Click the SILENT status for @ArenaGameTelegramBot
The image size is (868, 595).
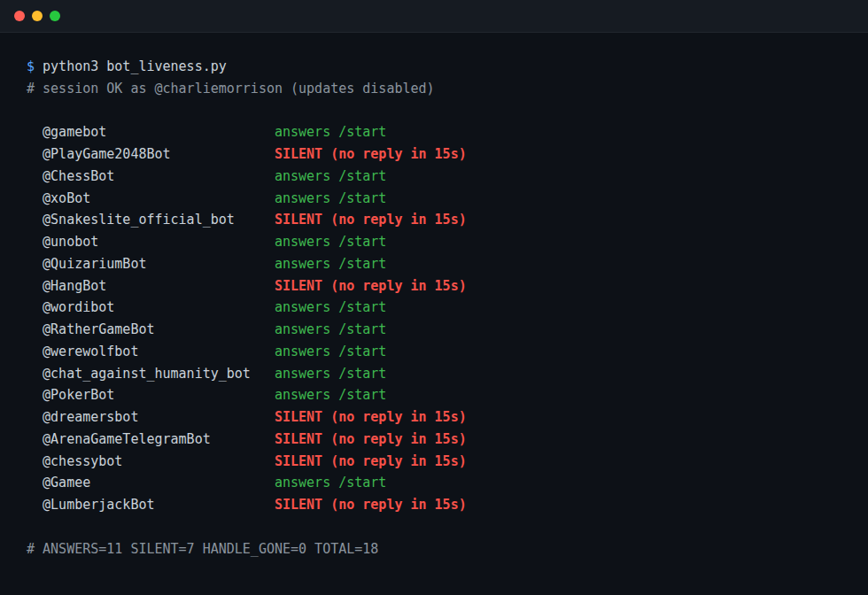370,439
